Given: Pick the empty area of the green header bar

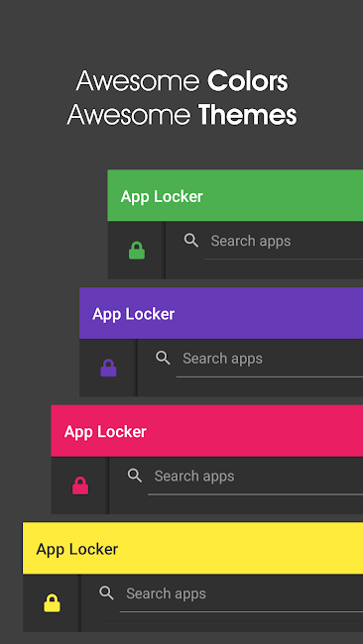Looking at the screenshot, I should pyautogui.click(x=284, y=195).
